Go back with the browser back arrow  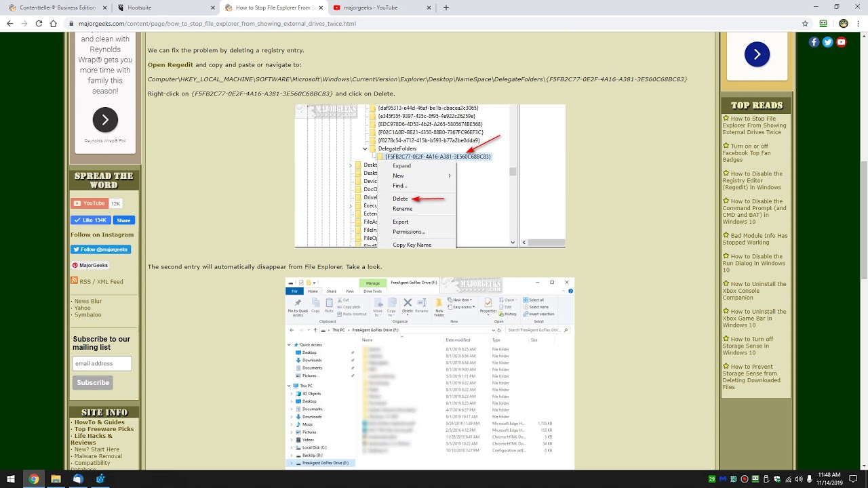[x=9, y=23]
